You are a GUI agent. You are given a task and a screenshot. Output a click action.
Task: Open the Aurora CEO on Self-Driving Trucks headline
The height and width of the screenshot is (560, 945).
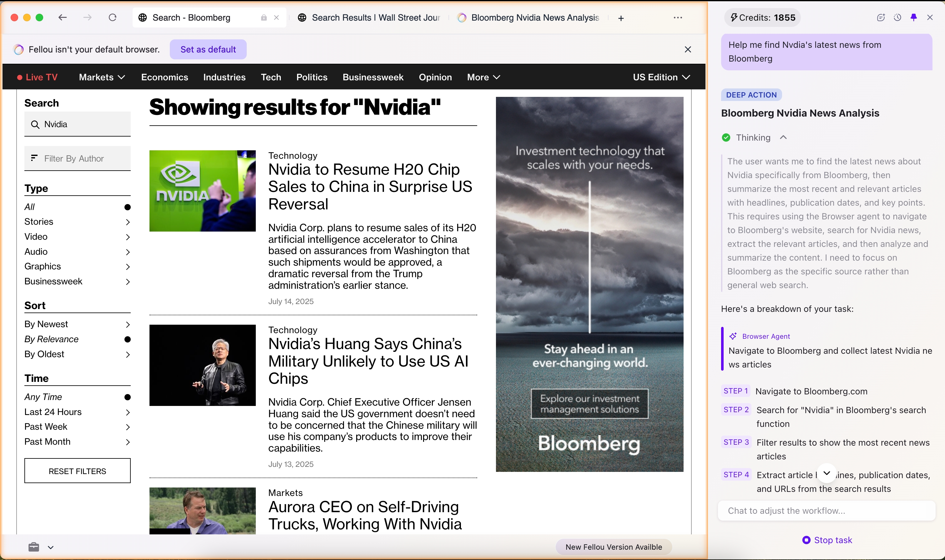point(365,516)
